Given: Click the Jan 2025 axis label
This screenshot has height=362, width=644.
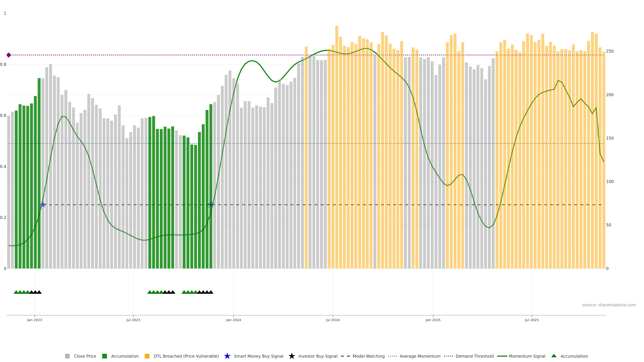Looking at the screenshot, I should pyautogui.click(x=433, y=320).
